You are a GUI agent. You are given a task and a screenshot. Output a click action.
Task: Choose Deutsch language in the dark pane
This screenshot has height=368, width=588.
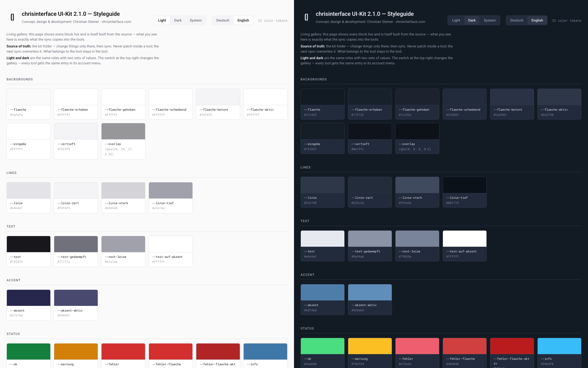pos(517,20)
